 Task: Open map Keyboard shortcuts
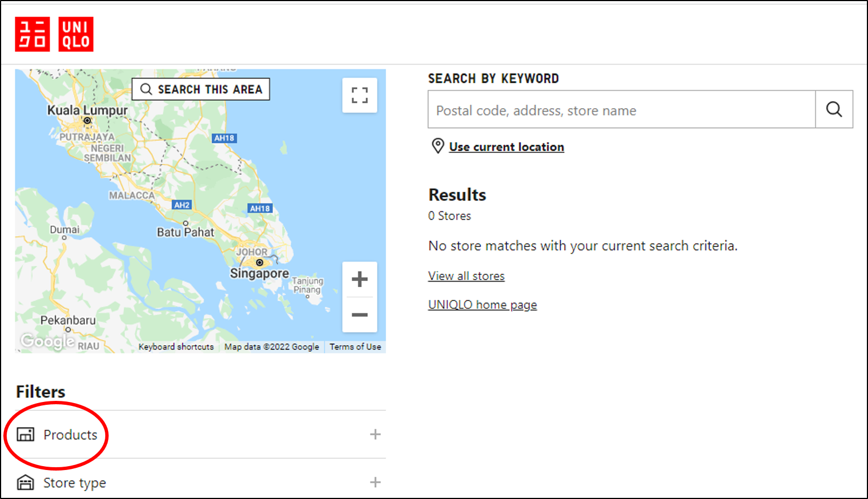pos(176,347)
